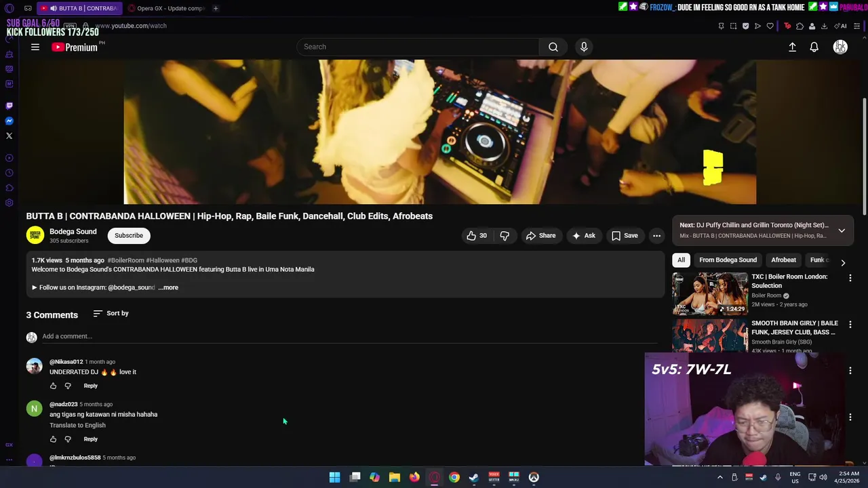
Task: Dislike the comment by @Nikasa012
Action: tap(68, 386)
